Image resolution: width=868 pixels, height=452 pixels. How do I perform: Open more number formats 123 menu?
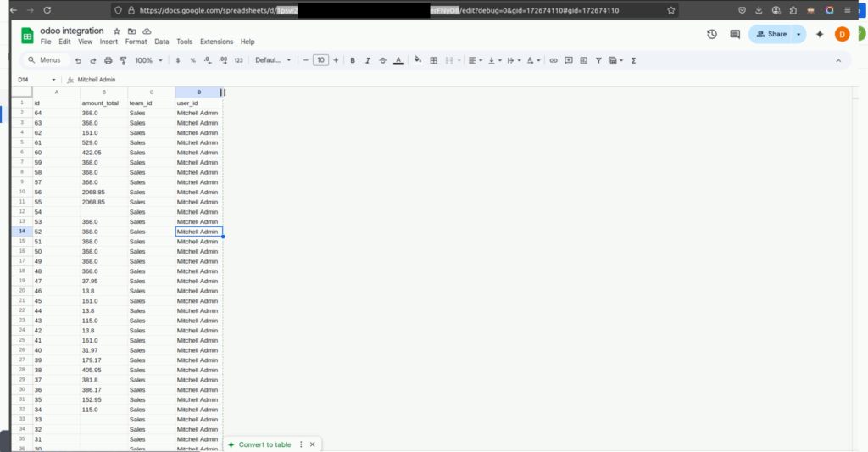[x=238, y=60]
